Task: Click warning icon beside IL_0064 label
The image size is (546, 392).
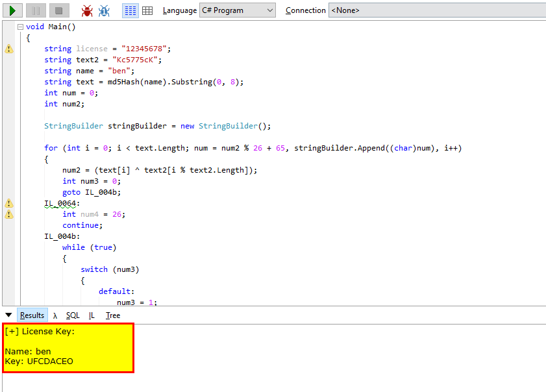Action: (9, 203)
